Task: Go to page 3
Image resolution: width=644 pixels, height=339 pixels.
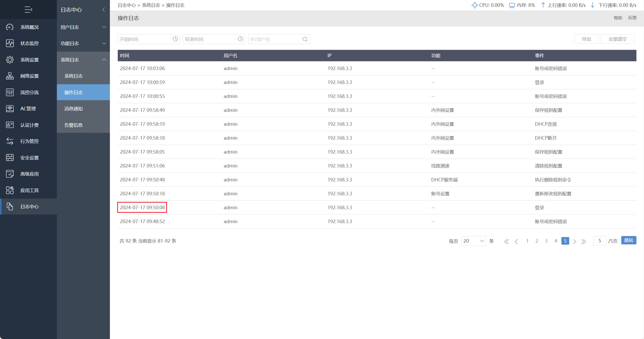Action: (x=546, y=241)
